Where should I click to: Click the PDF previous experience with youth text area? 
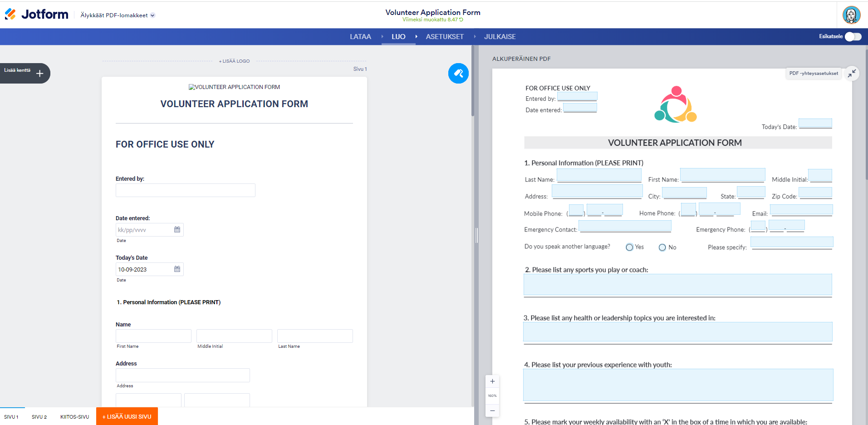[678, 385]
